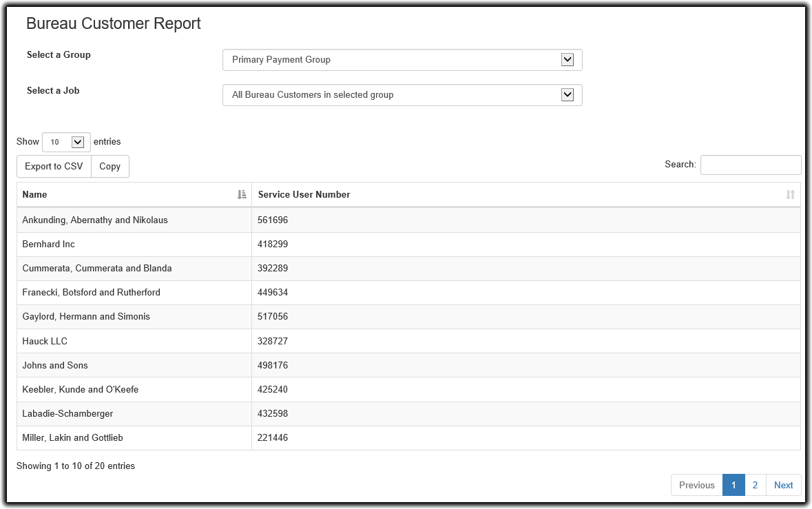Click the Labadie-Schamberger entry

pos(67,414)
